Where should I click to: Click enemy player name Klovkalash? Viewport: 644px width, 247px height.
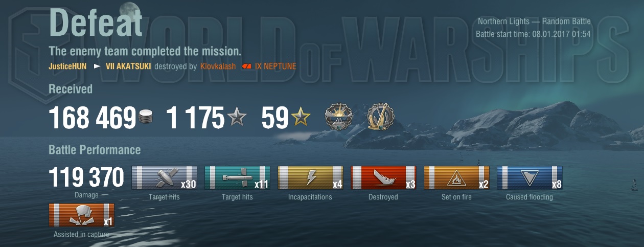(x=218, y=66)
